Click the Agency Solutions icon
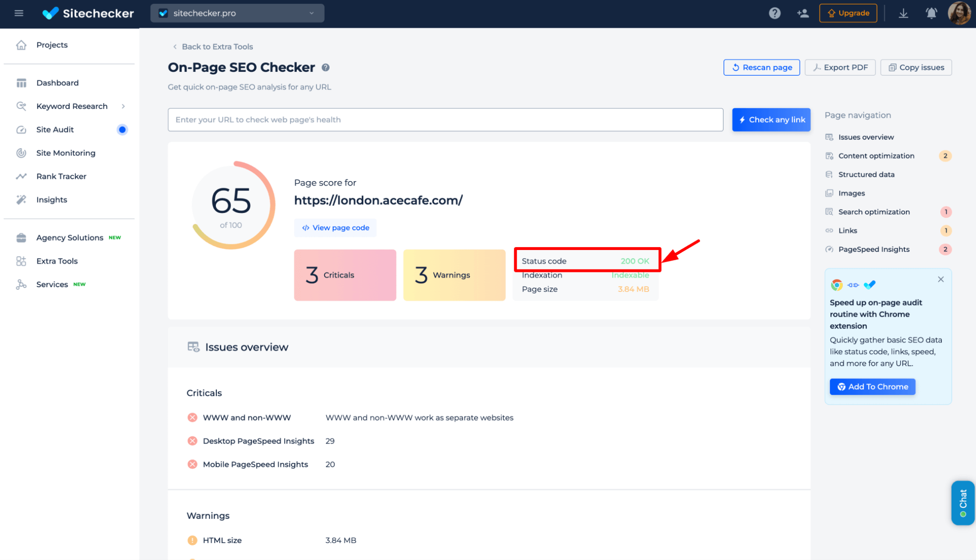 [21, 237]
